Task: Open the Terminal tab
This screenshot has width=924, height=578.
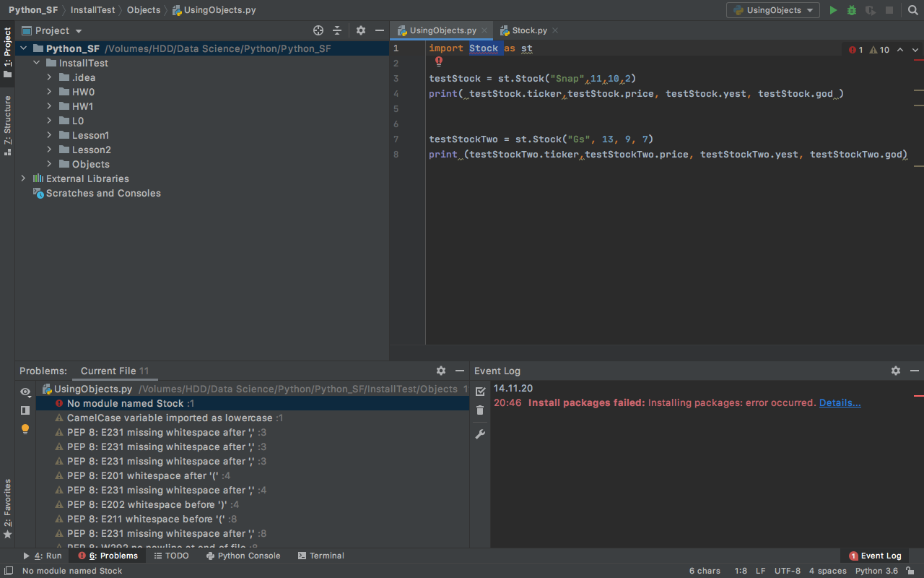Action: coord(321,556)
